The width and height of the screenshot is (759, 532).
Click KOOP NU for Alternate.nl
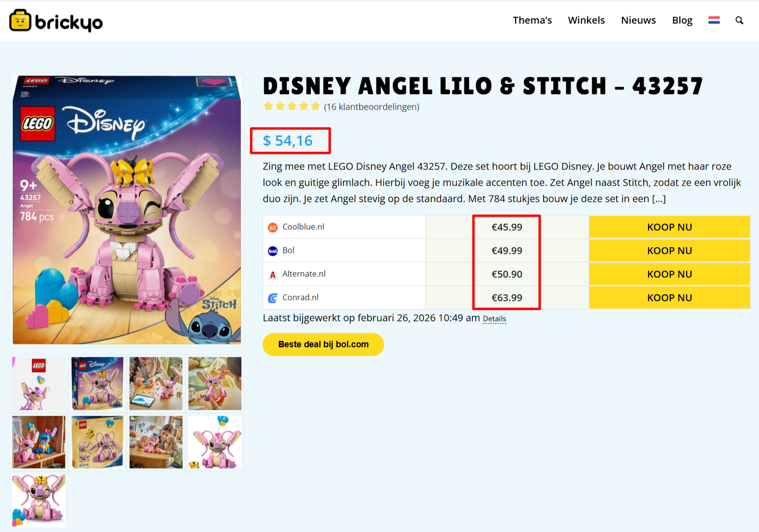pyautogui.click(x=669, y=274)
